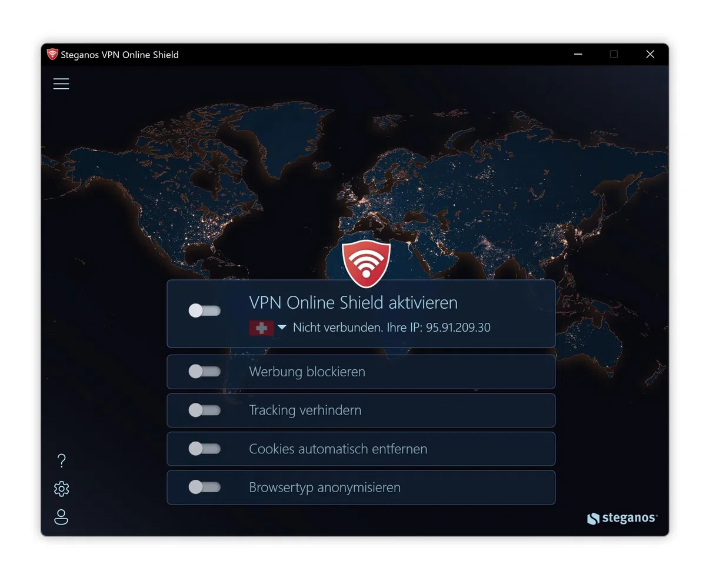The height and width of the screenshot is (588, 706).
Task: Click the 'Cookies automatisch entfernen' label
Action: 338,449
